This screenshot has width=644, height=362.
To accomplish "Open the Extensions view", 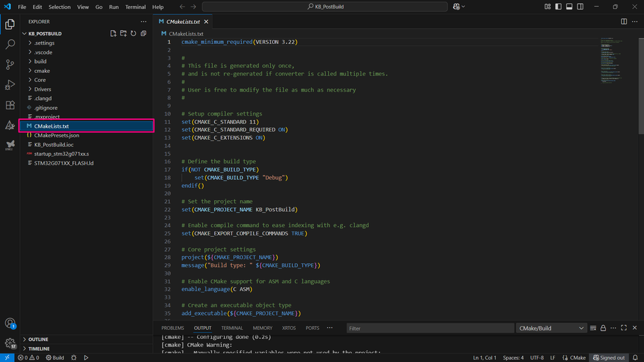I will [10, 105].
